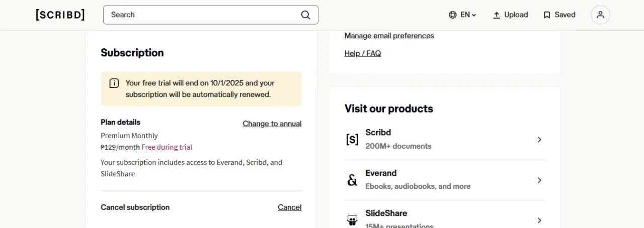Click the globe language icon
Screen dimensions: 644x228
click(x=453, y=15)
